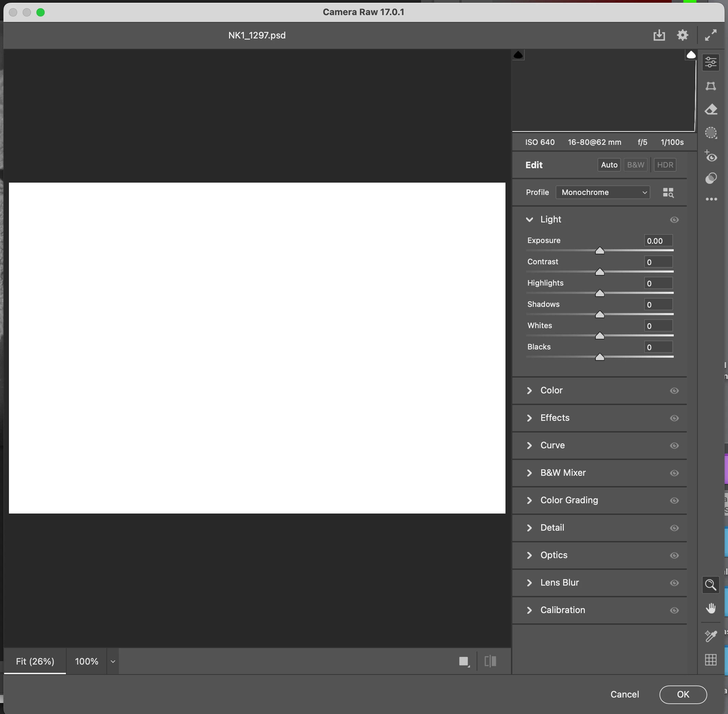
Task: Toggle full screen mode icon
Action: (710, 35)
